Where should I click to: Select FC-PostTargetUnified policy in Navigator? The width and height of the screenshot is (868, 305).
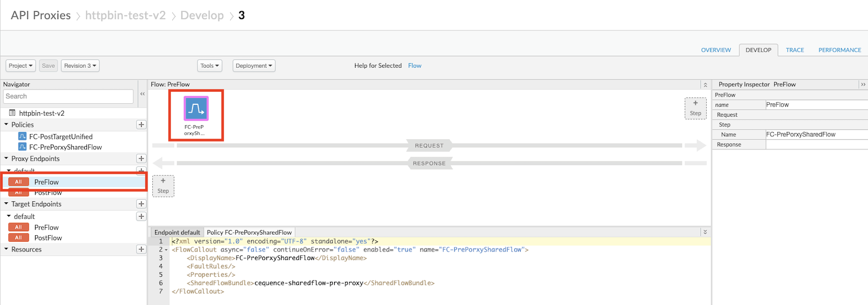click(60, 136)
